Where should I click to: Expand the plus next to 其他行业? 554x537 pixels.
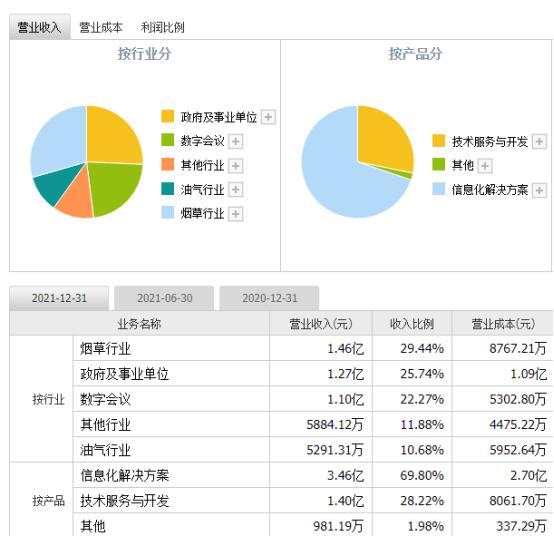235,165
